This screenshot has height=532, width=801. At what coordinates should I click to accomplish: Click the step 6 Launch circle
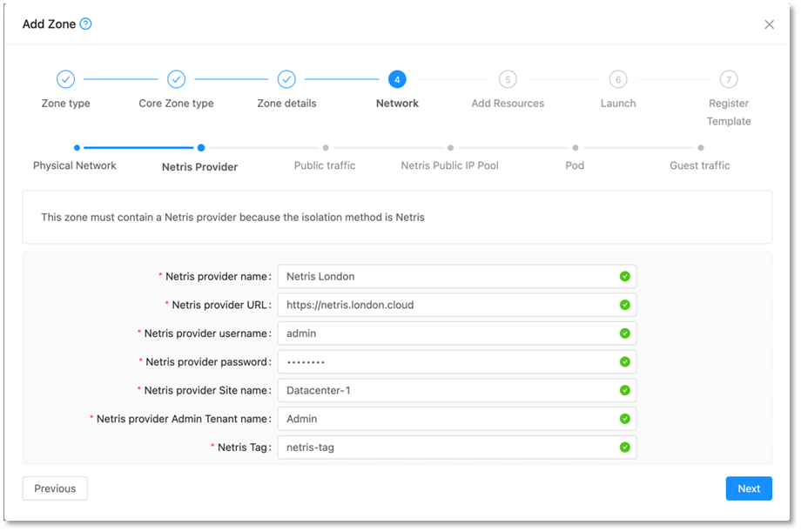(618, 79)
